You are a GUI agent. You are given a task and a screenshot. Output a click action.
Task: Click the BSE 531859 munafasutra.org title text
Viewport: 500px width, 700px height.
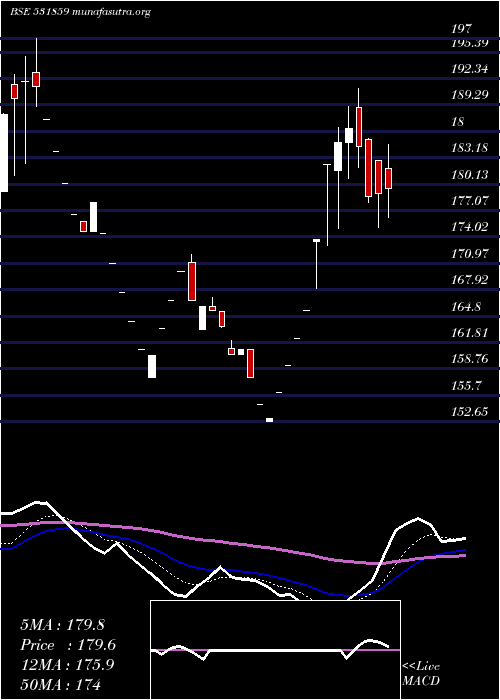click(x=80, y=12)
